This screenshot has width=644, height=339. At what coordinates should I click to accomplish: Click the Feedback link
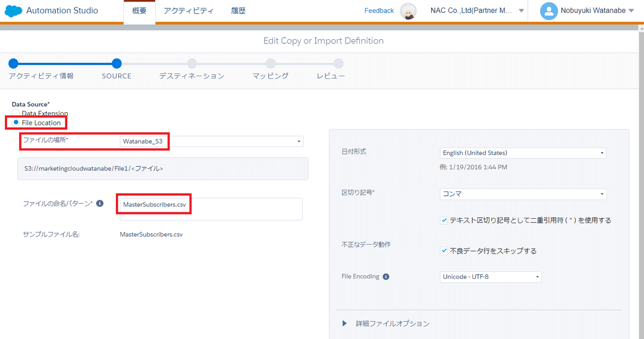[379, 11]
